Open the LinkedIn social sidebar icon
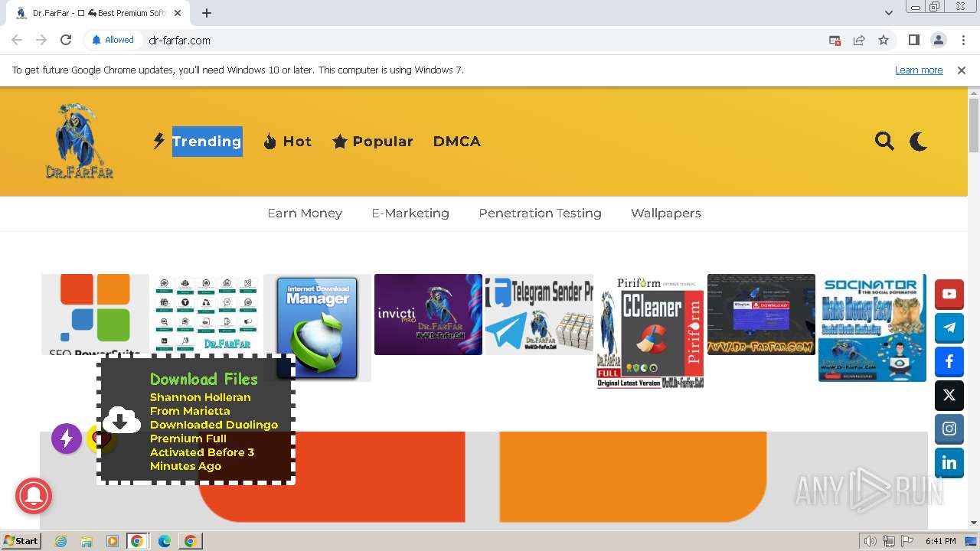This screenshot has height=551, width=980. tap(949, 462)
